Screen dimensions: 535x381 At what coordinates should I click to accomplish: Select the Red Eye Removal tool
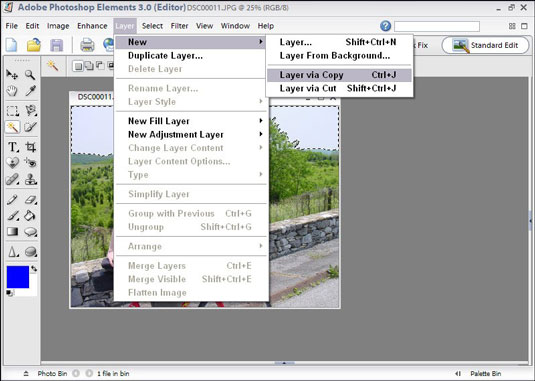[30, 163]
